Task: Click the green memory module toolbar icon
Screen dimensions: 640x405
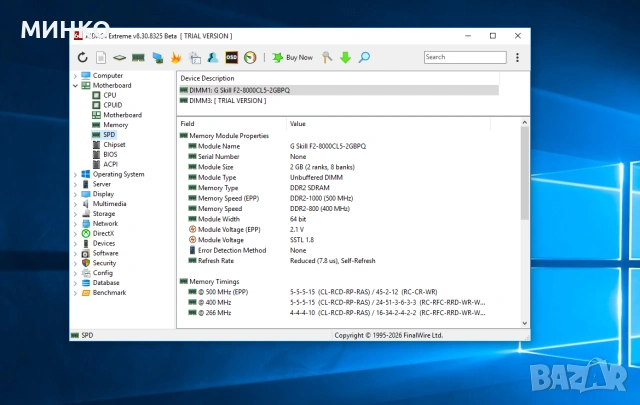Action: 138,58
